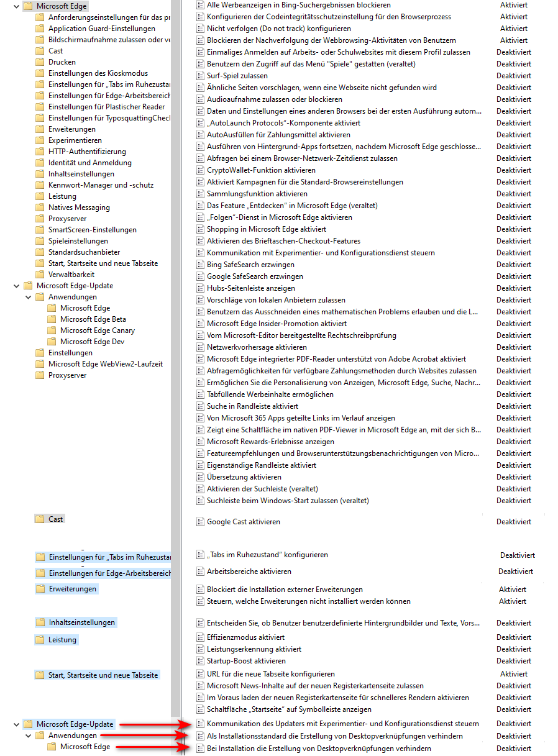Click the folder icon for Microsoft Edge WebView2-Laufzeit
Image resolution: width=558 pixels, height=756 pixels.
coord(40,364)
